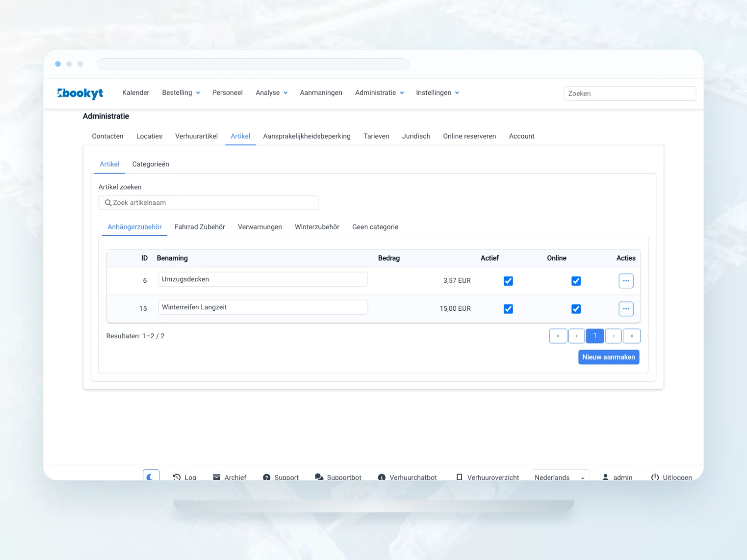The width and height of the screenshot is (747, 560).
Task: Toggle dark mode moon icon
Action: [x=151, y=476]
